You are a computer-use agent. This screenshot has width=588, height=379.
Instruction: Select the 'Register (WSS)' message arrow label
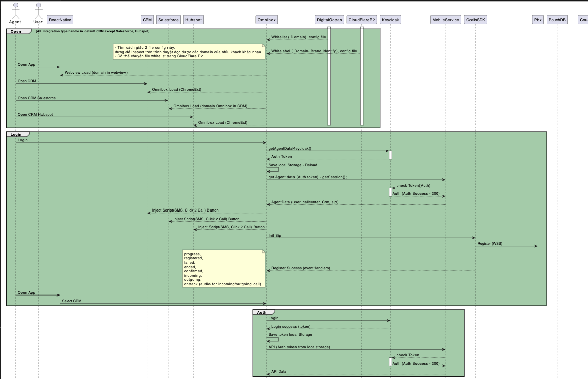click(x=489, y=244)
